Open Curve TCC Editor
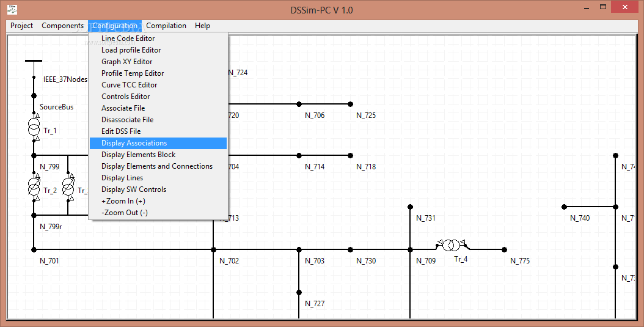The image size is (644, 327). click(158, 84)
